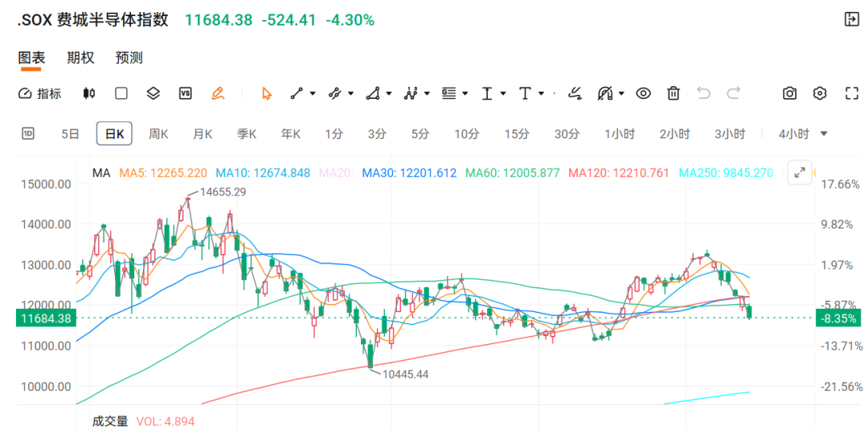Viewport: 868px width, 431px height.
Task: Enter fullscreen with corner brackets icon
Action: tap(851, 93)
